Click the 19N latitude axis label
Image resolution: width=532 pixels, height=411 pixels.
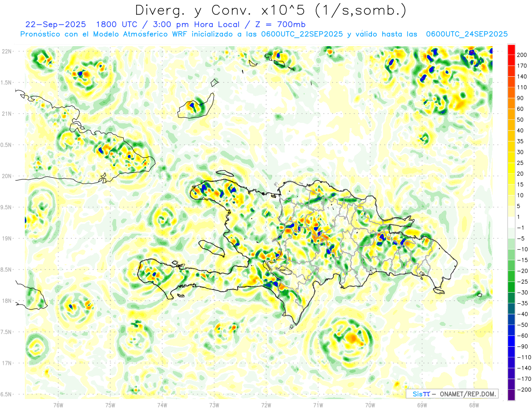click(x=6, y=239)
